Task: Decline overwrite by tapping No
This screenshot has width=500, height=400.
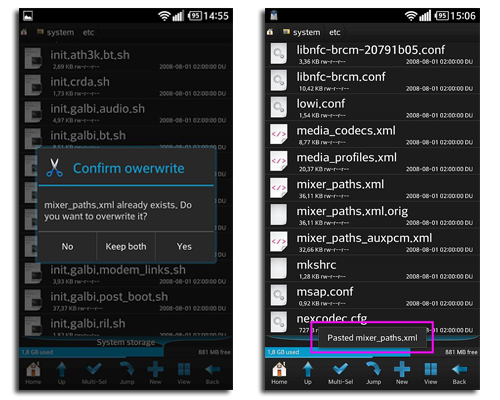Action: click(x=67, y=246)
